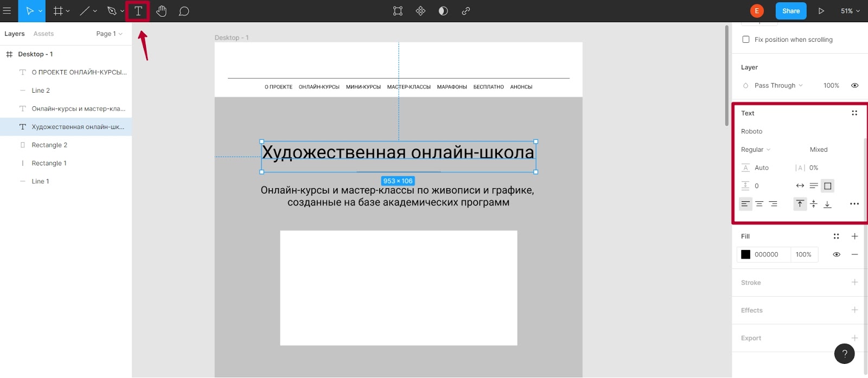868x378 pixels.
Task: Select the Move tool
Action: [x=30, y=11]
